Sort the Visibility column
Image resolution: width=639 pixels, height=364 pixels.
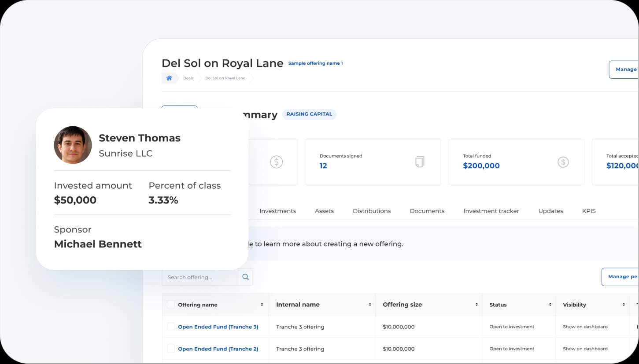point(624,304)
